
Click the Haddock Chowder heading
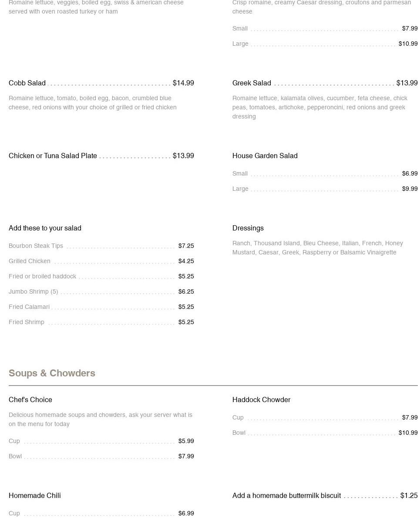[261, 400]
